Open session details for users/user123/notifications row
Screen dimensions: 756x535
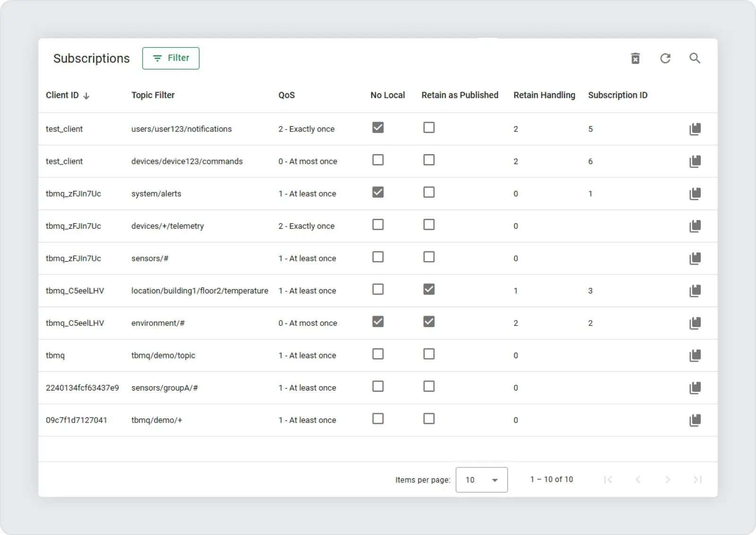[695, 129]
